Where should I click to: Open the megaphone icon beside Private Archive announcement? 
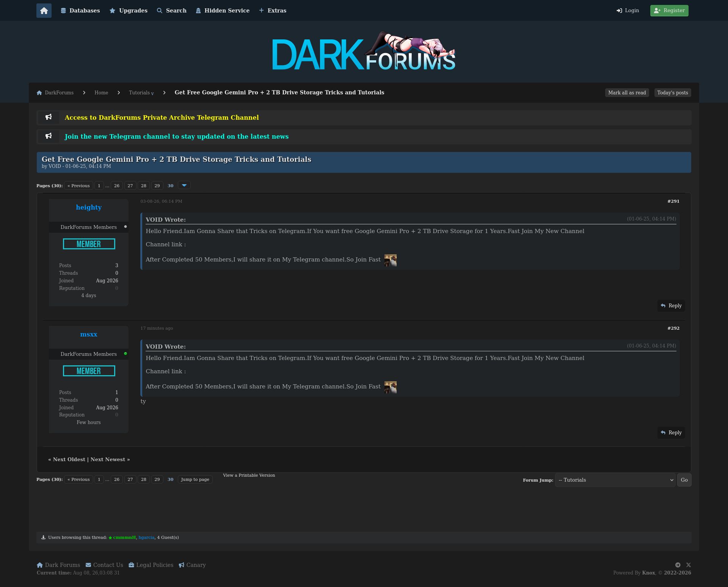(49, 117)
